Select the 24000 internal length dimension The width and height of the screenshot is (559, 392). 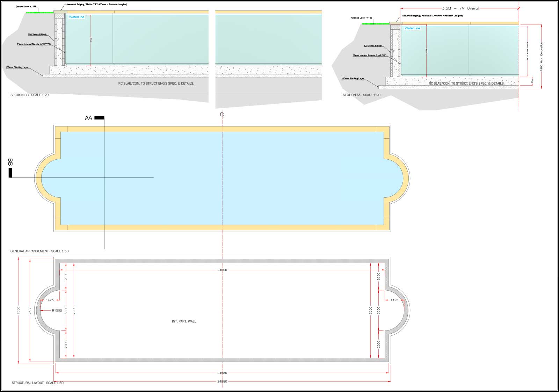(x=222, y=270)
